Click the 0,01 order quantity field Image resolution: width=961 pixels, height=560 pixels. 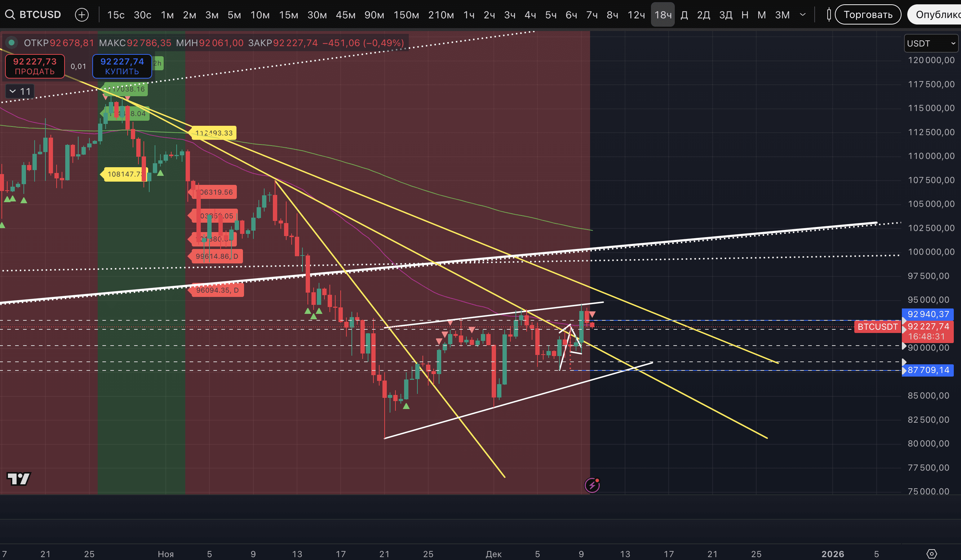[78, 66]
